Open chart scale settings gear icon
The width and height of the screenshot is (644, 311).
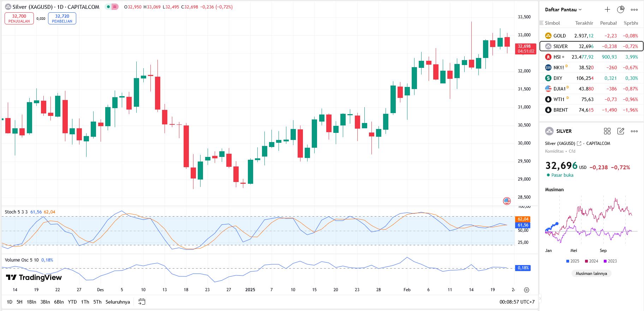click(x=526, y=290)
